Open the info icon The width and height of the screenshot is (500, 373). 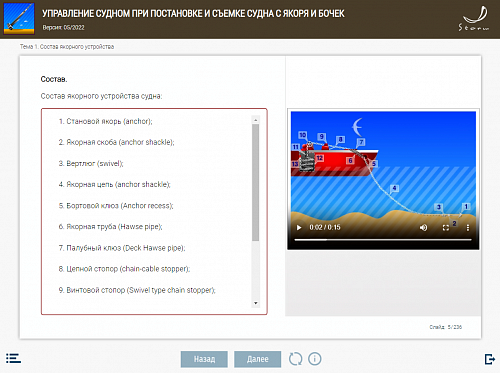pyautogui.click(x=315, y=359)
